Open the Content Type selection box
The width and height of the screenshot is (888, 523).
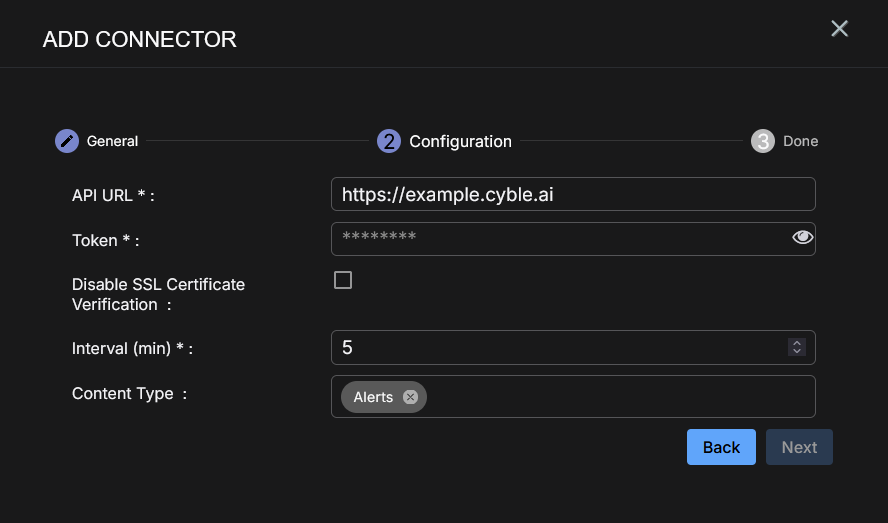click(620, 397)
